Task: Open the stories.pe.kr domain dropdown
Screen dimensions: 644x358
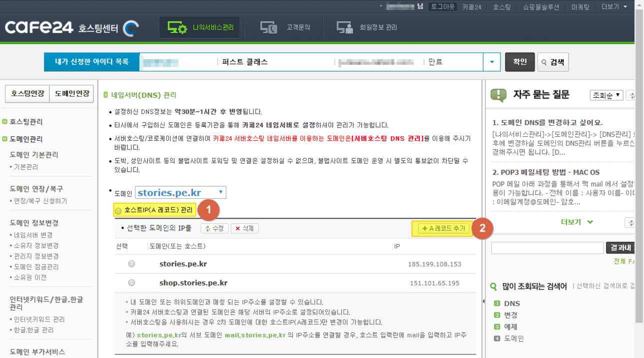Action: [180, 193]
